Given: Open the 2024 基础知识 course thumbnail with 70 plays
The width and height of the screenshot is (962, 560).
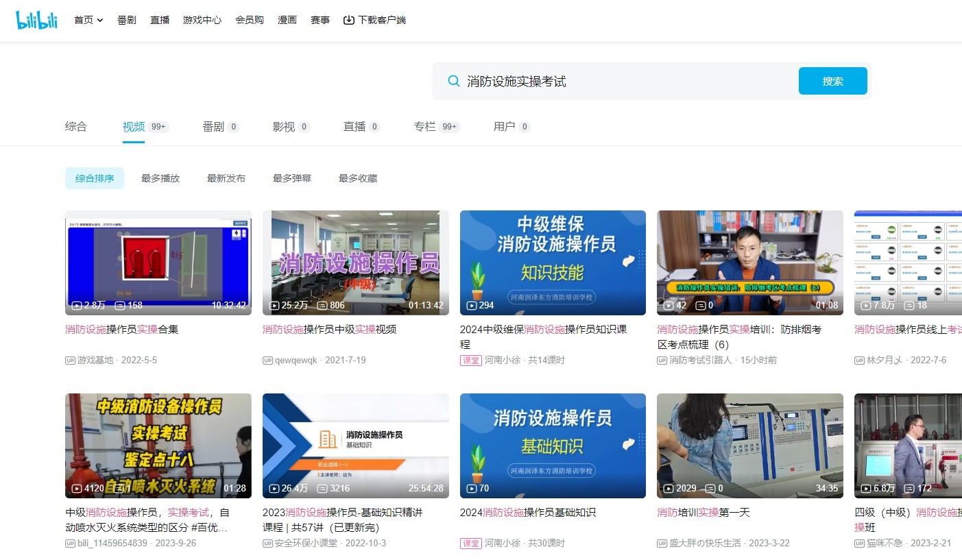Looking at the screenshot, I should pos(553,446).
